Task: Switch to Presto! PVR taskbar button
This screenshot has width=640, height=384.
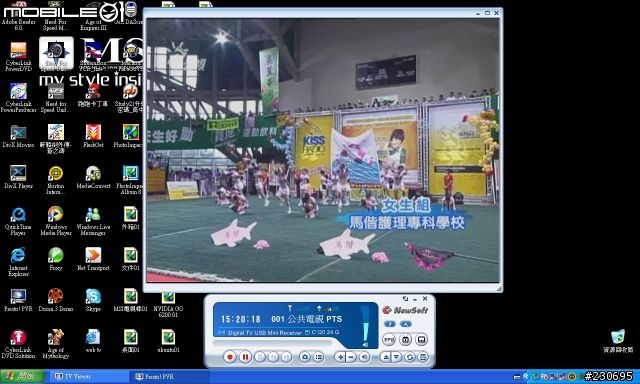Action: [169, 376]
